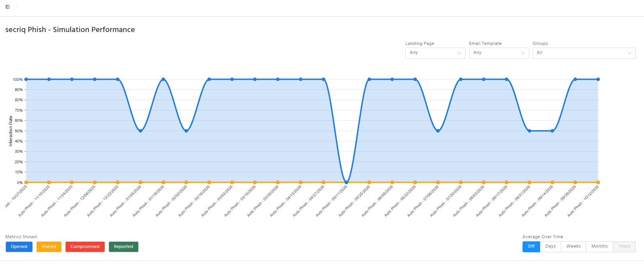Click the Opened 100% point at 01/19/2026
The image size is (644, 264).
163,79
